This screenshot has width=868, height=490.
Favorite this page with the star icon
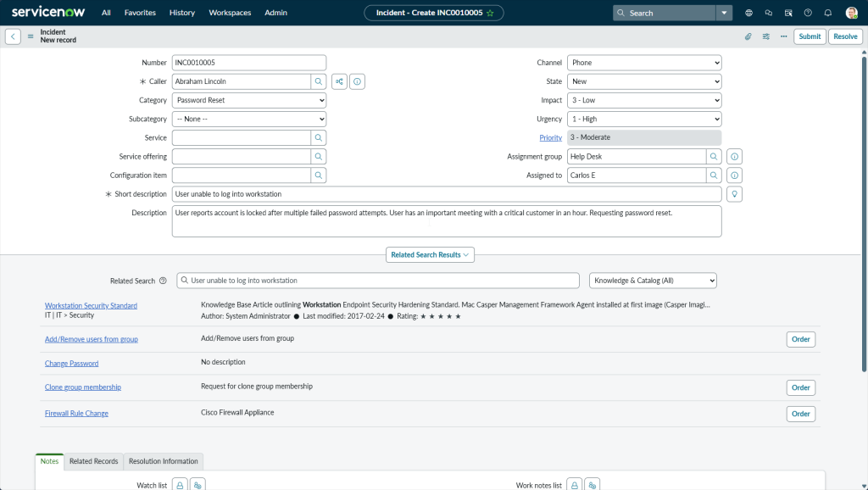pos(490,13)
